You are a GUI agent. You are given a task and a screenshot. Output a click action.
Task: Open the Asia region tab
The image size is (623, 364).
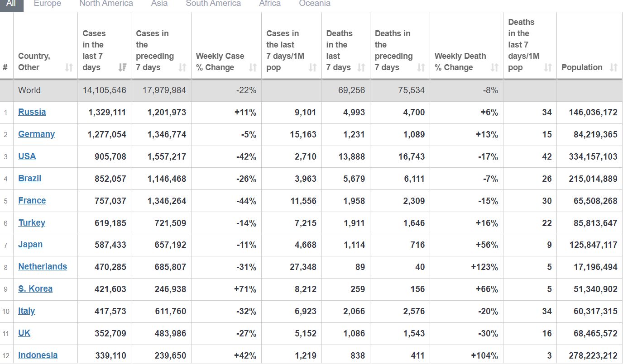click(159, 4)
